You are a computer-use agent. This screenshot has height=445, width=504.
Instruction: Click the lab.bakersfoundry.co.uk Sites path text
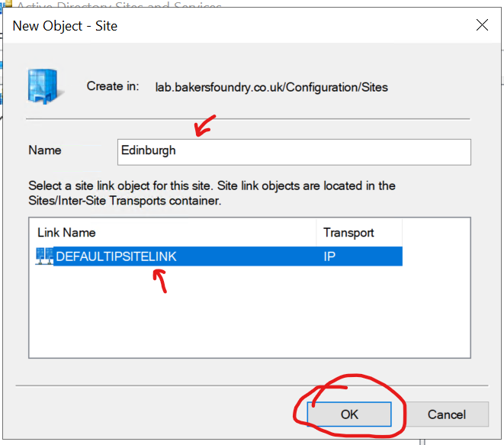(x=271, y=87)
